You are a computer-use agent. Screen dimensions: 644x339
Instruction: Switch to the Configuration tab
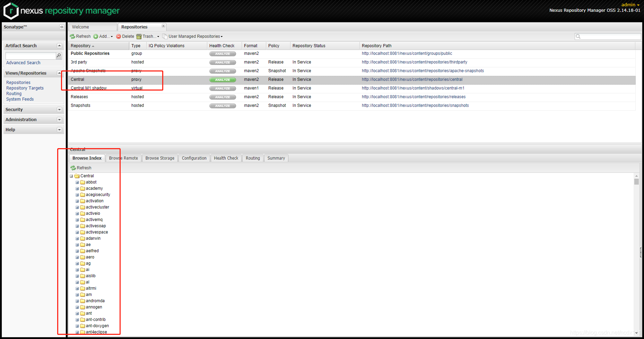click(194, 158)
